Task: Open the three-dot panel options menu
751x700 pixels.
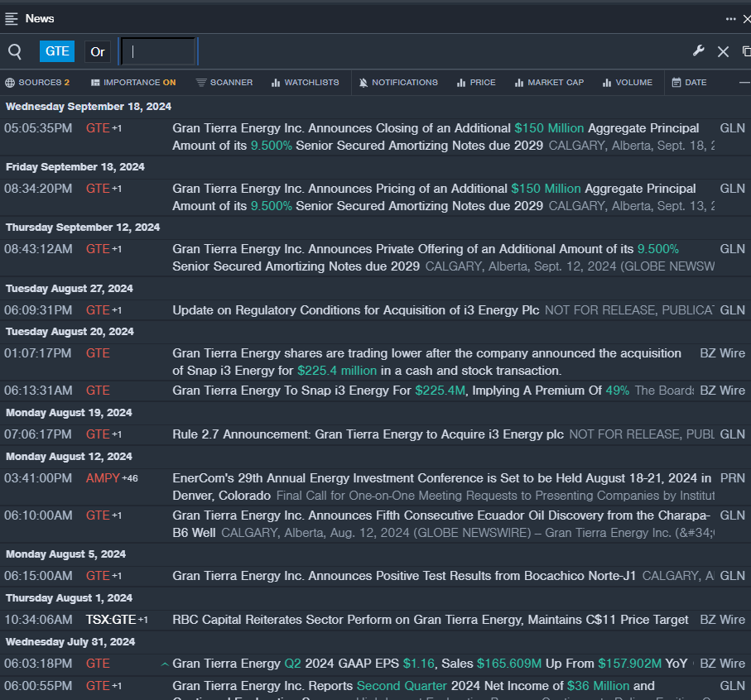Action: (730, 18)
